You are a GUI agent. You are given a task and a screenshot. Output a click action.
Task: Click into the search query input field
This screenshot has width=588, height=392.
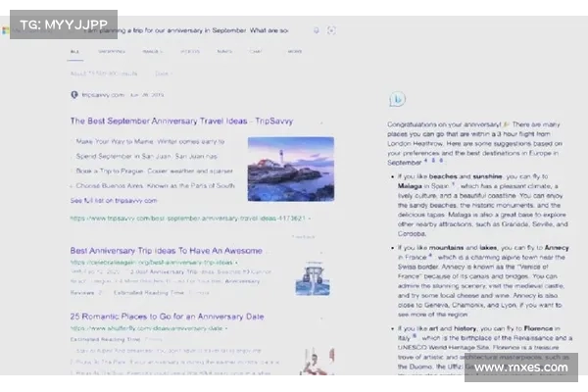[x=196, y=30]
